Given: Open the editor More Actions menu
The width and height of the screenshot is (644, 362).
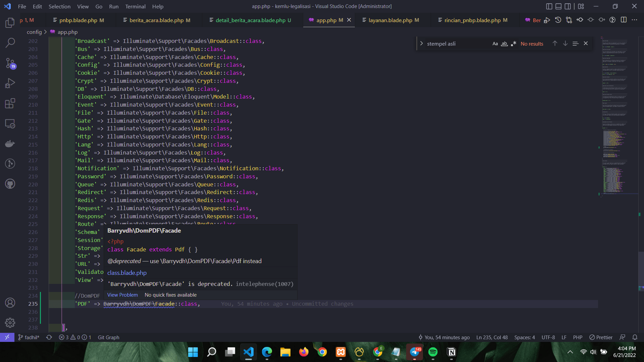Looking at the screenshot, I should click(x=634, y=20).
